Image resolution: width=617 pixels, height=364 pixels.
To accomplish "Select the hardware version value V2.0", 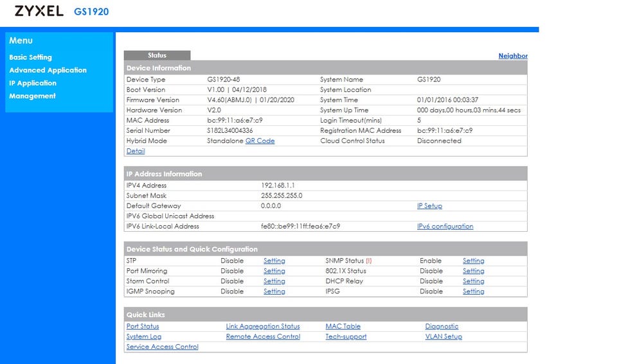I will coord(214,110).
